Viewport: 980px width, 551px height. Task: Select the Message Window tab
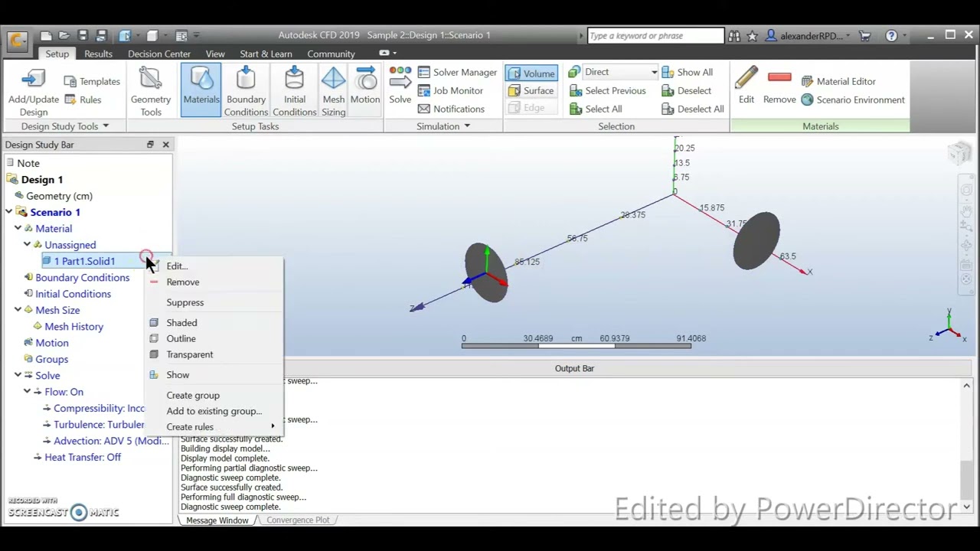tap(217, 520)
